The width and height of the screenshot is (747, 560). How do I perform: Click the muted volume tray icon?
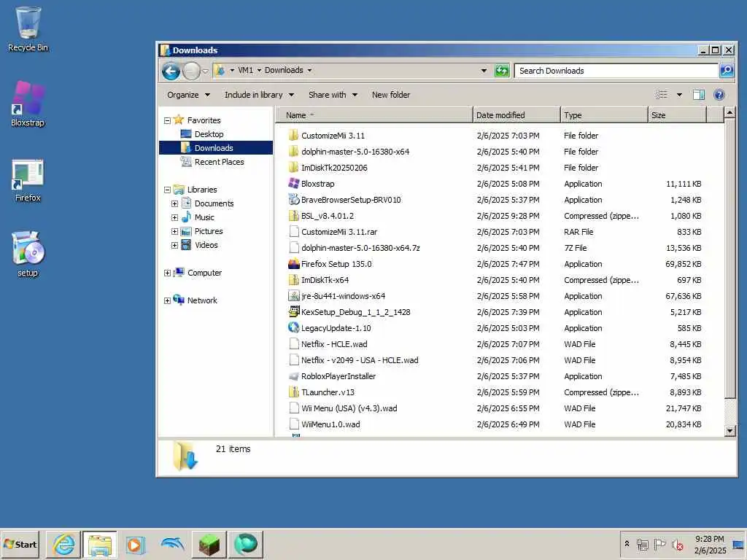[x=677, y=544]
